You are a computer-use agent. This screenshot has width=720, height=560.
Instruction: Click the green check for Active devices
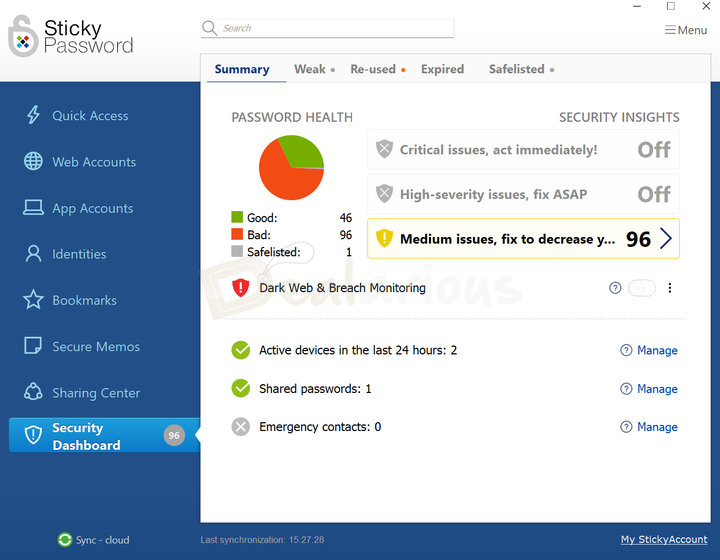(x=241, y=350)
